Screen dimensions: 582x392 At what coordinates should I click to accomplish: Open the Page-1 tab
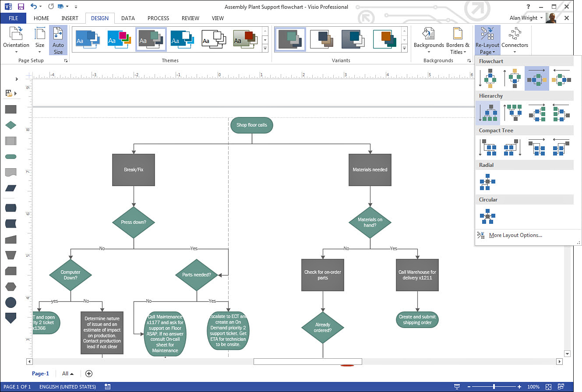click(40, 374)
